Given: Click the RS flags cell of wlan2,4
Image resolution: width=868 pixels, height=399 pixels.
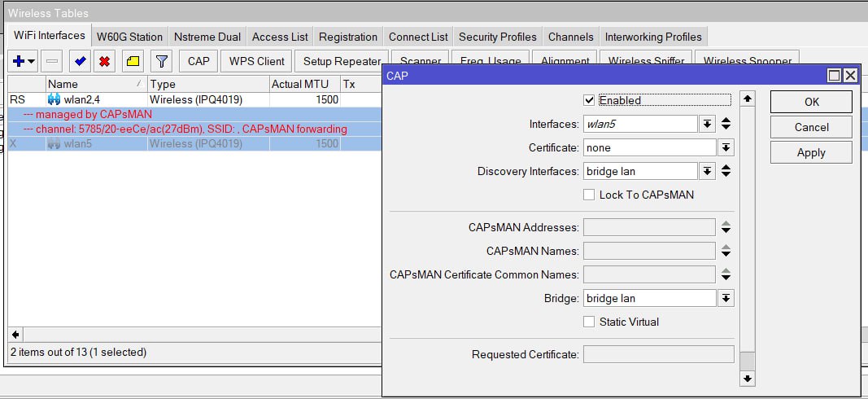Looking at the screenshot, I should 27,99.
